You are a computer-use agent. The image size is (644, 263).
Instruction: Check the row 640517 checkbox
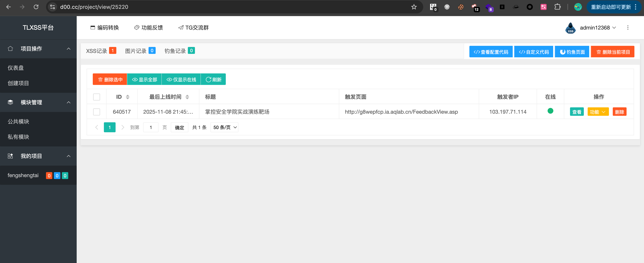pyautogui.click(x=96, y=112)
